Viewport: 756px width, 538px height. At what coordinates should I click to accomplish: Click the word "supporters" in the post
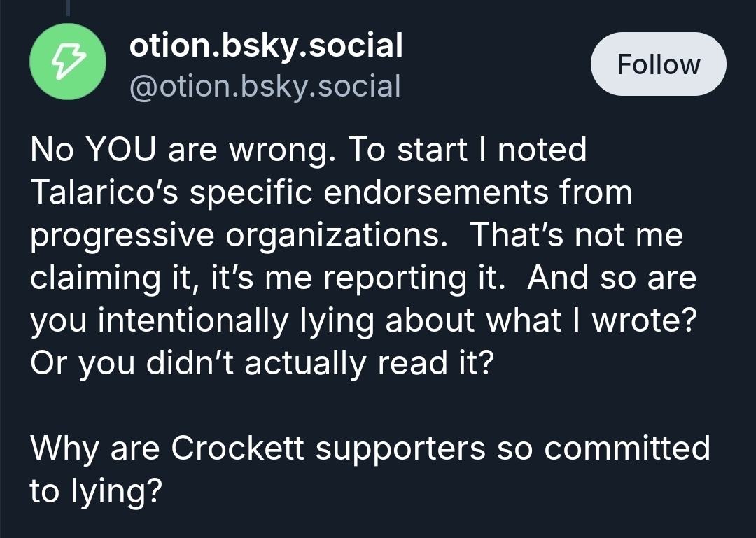[400, 448]
